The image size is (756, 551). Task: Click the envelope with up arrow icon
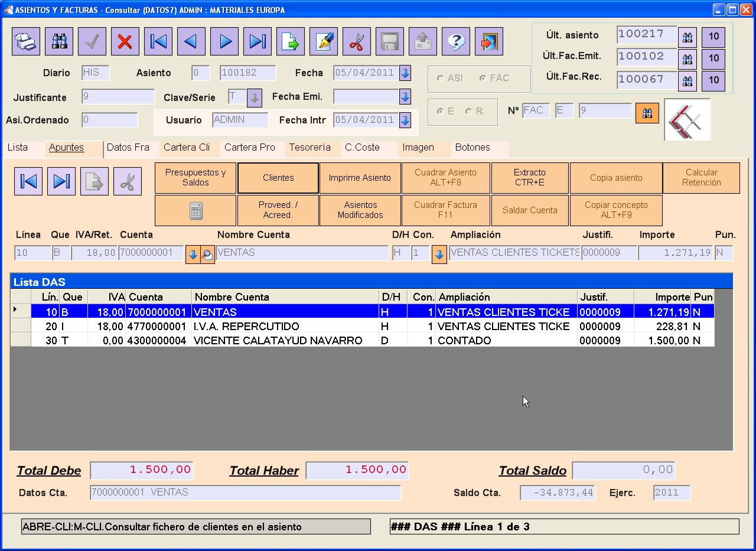423,41
